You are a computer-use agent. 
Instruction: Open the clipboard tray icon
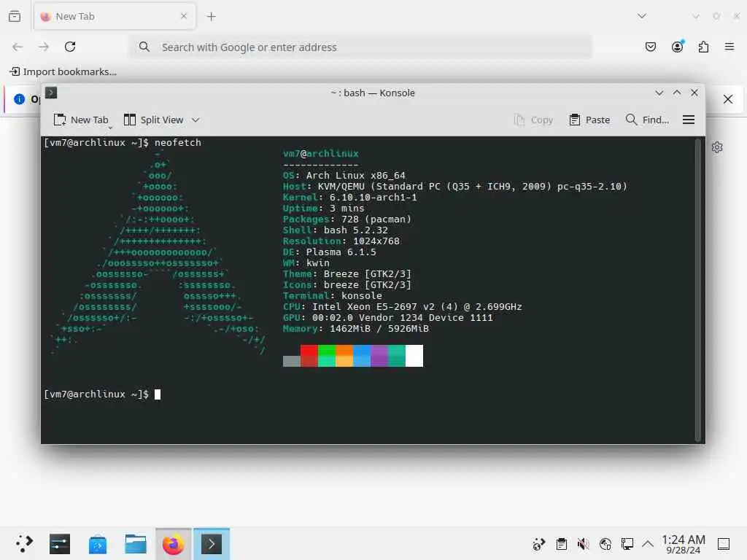tap(562, 544)
